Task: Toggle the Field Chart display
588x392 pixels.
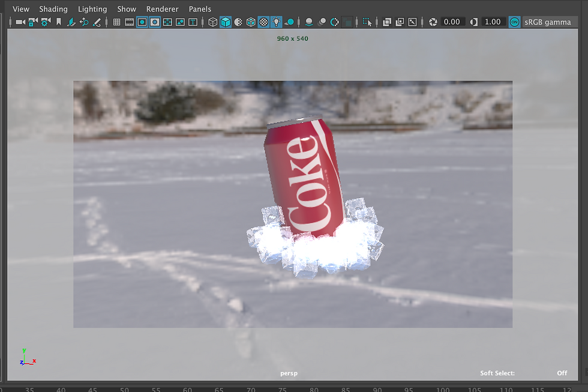Action: (x=167, y=22)
